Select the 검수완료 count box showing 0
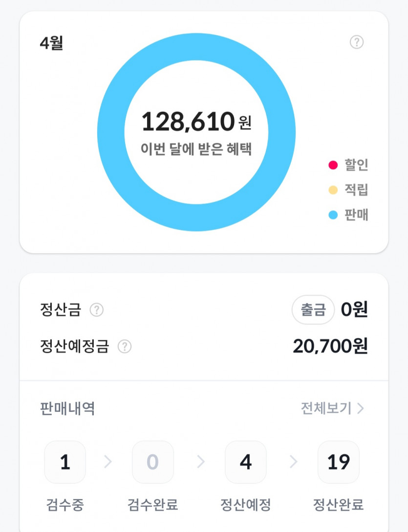Image resolution: width=408 pixels, height=532 pixels. (x=153, y=462)
